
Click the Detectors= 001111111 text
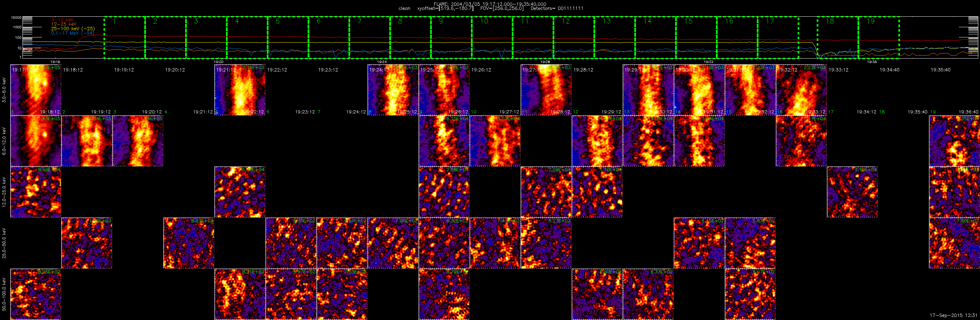(x=557, y=9)
